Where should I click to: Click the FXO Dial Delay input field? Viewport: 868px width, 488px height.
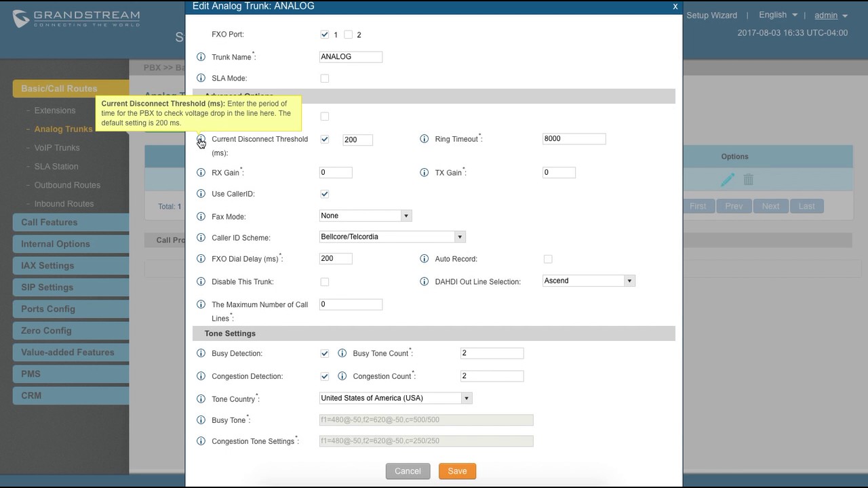tap(336, 258)
